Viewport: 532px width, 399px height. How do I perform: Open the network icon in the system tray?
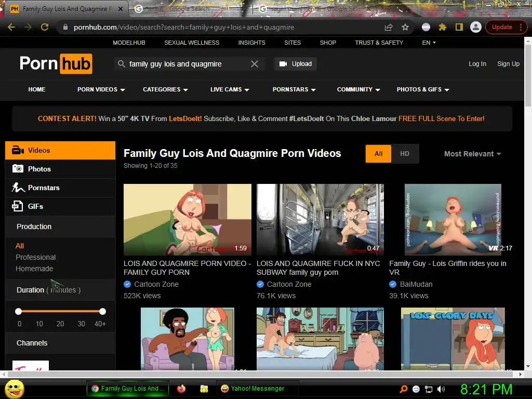[x=429, y=389]
